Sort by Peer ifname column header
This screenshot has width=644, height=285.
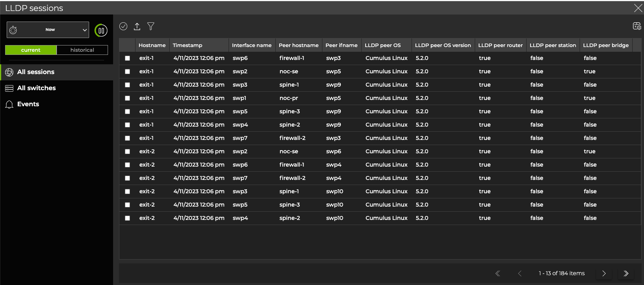coord(342,45)
